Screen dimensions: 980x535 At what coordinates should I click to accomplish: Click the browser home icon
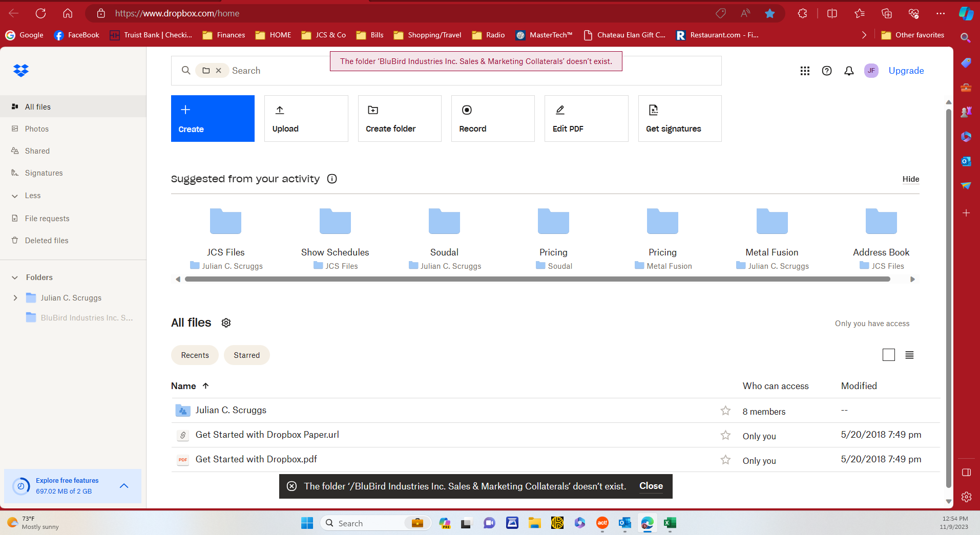(x=68, y=13)
